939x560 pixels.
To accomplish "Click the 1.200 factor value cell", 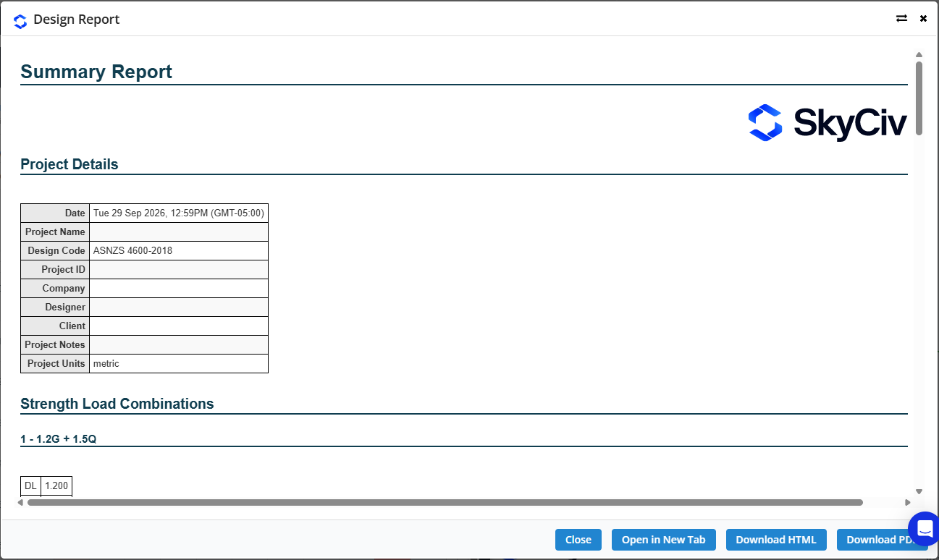I will coord(56,486).
